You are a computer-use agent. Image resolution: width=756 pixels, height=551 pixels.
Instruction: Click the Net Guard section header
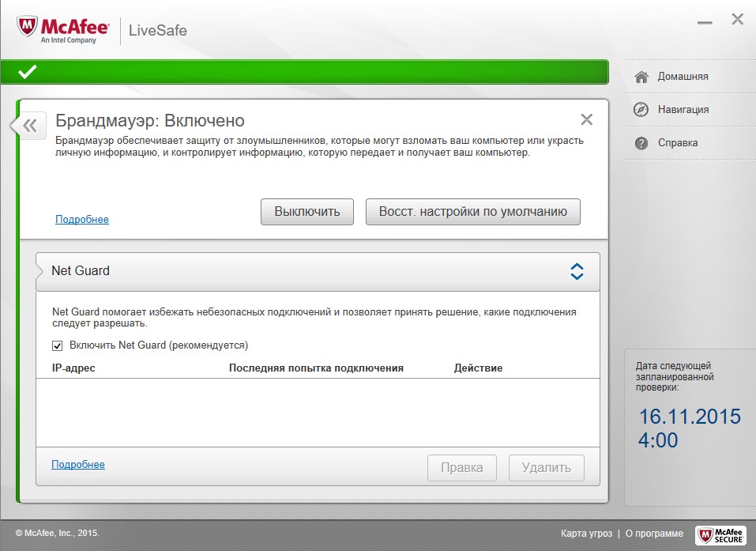pyautogui.click(x=318, y=272)
